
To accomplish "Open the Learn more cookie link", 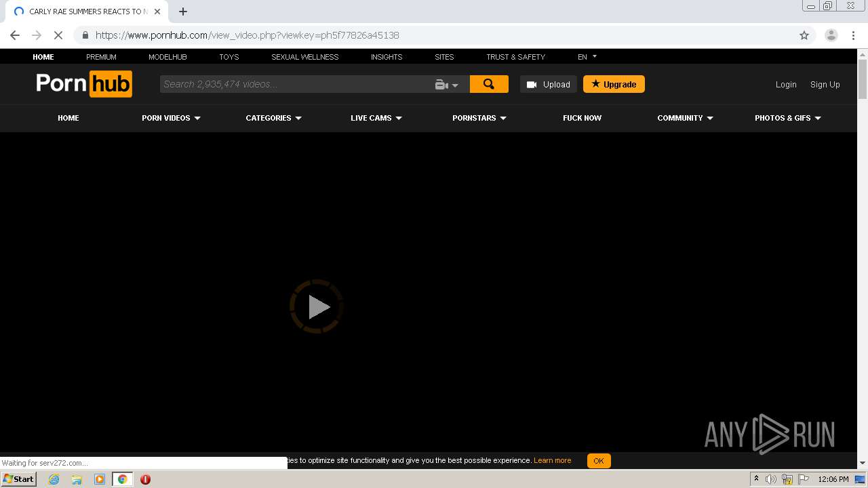I will point(552,460).
